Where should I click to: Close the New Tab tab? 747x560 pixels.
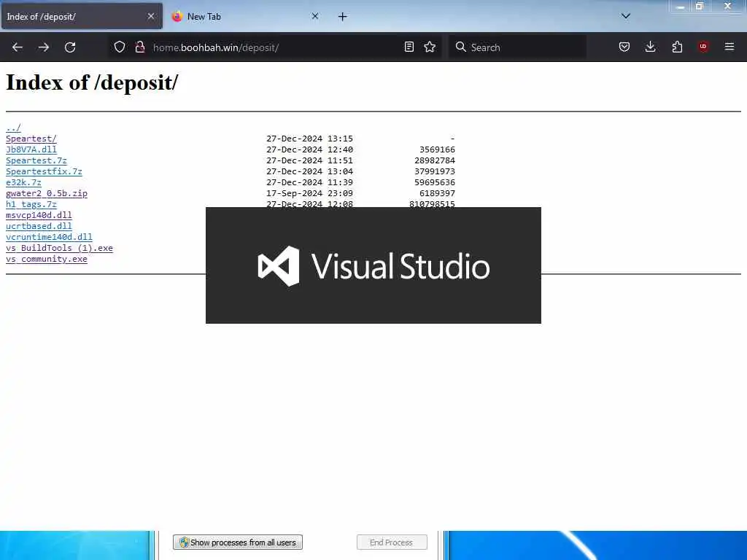(315, 16)
